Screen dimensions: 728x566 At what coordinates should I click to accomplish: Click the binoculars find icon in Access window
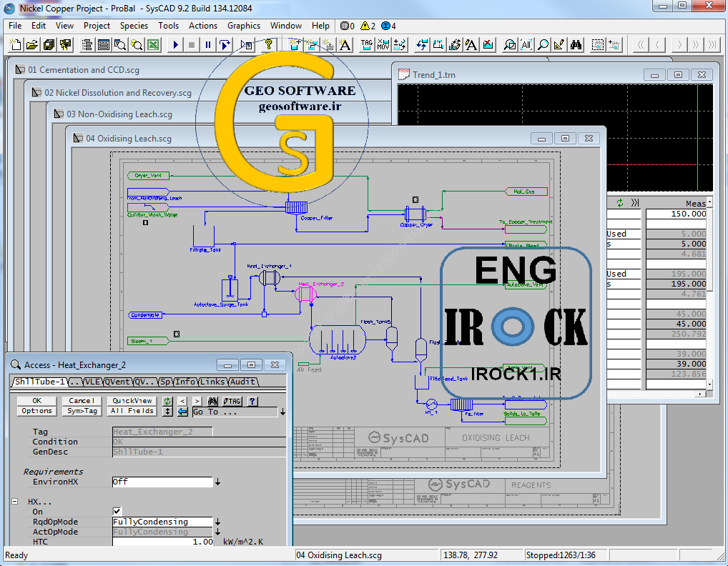(x=212, y=401)
